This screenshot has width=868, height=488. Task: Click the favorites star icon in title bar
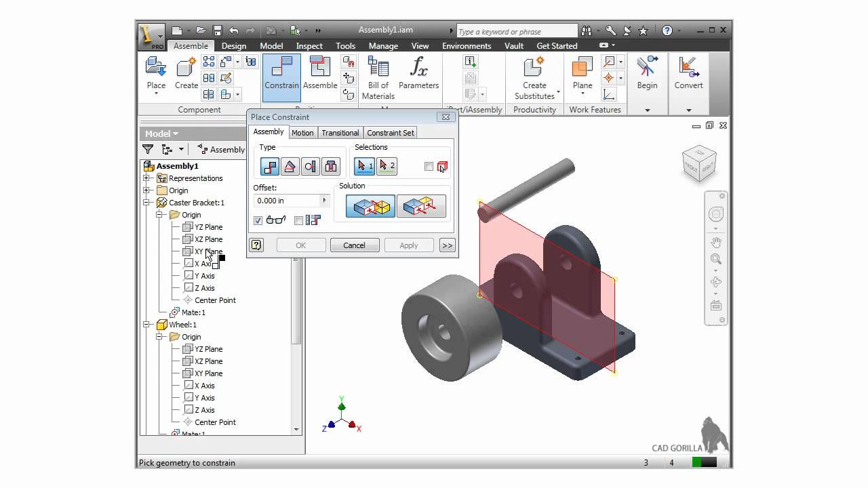pos(644,30)
